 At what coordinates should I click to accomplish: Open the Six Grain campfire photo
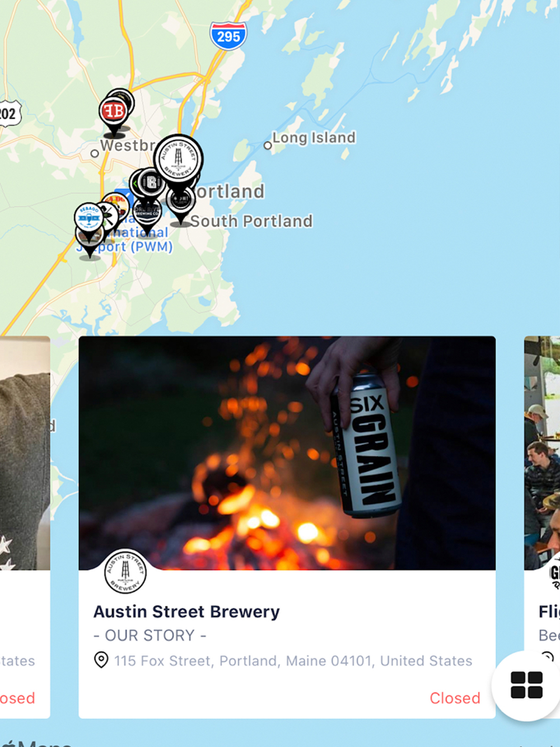pos(287,453)
